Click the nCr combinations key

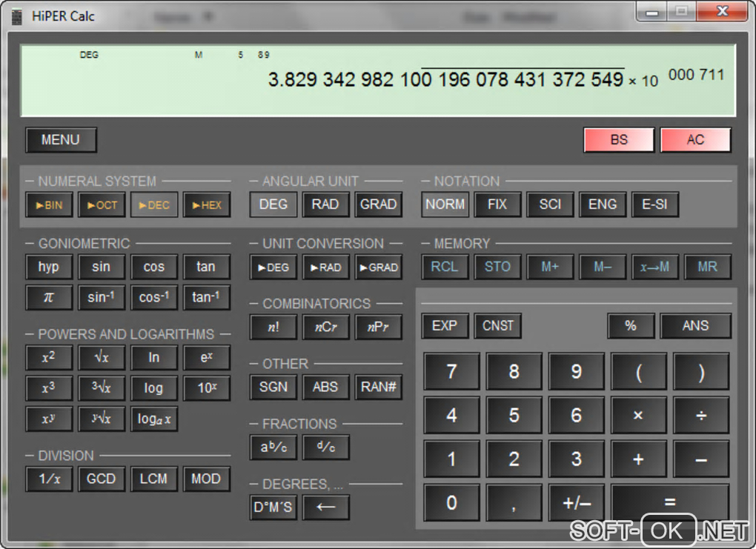coord(325,327)
